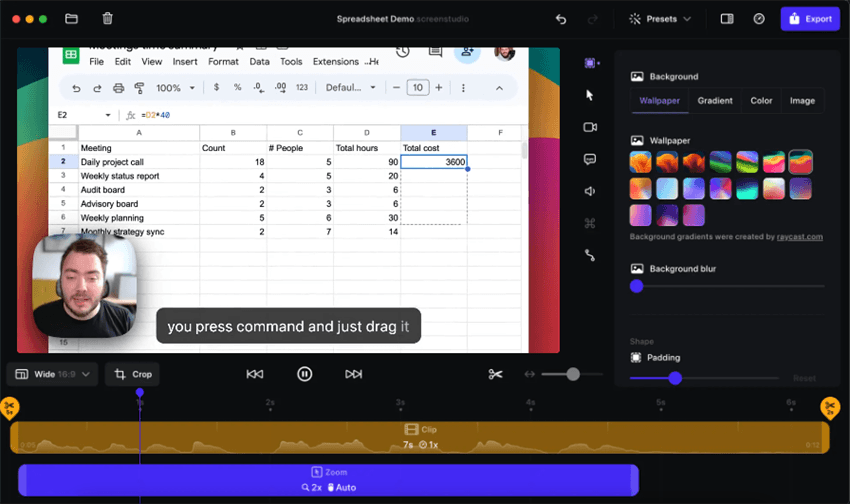This screenshot has width=850, height=504.
Task: Click the Reset padding button
Action: [804, 378]
